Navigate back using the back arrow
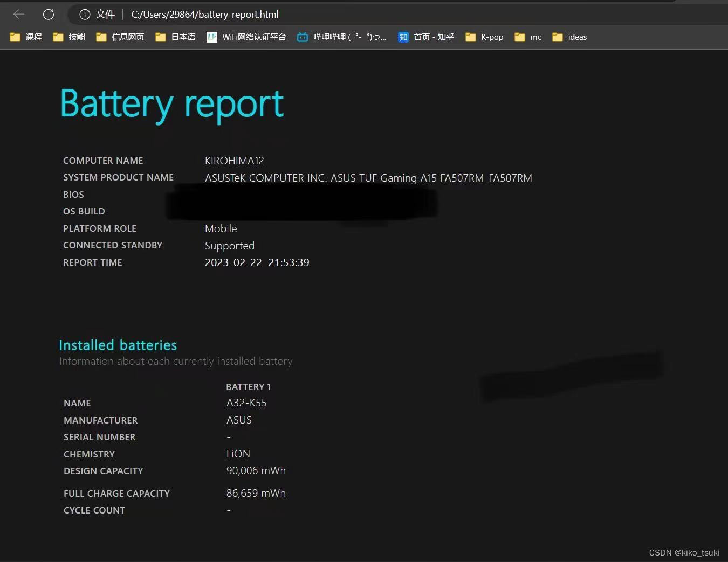728x562 pixels. (x=18, y=15)
